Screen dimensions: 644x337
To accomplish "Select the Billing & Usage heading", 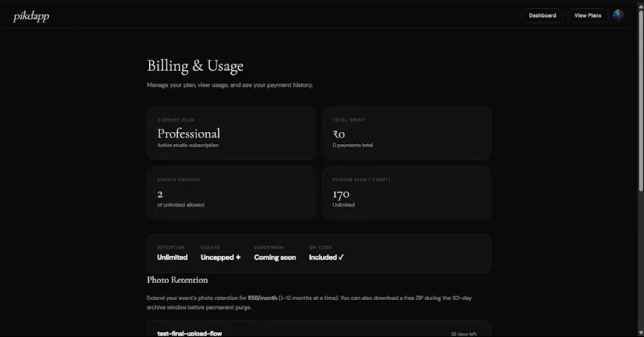I will (x=195, y=66).
